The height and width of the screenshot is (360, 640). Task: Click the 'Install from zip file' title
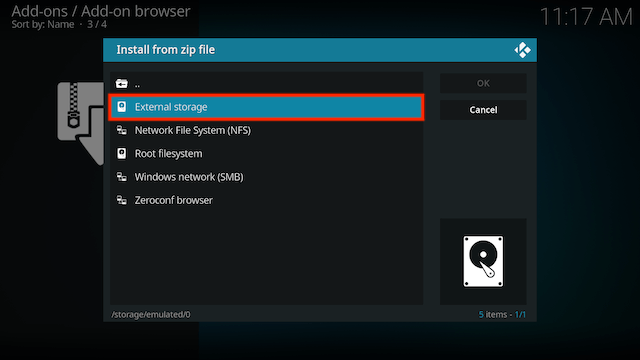[x=166, y=50]
